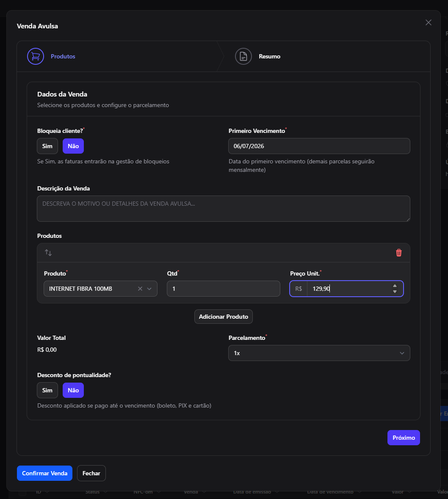The width and height of the screenshot is (448, 499).
Task: Click the document Resumo step icon
Action: tap(243, 56)
